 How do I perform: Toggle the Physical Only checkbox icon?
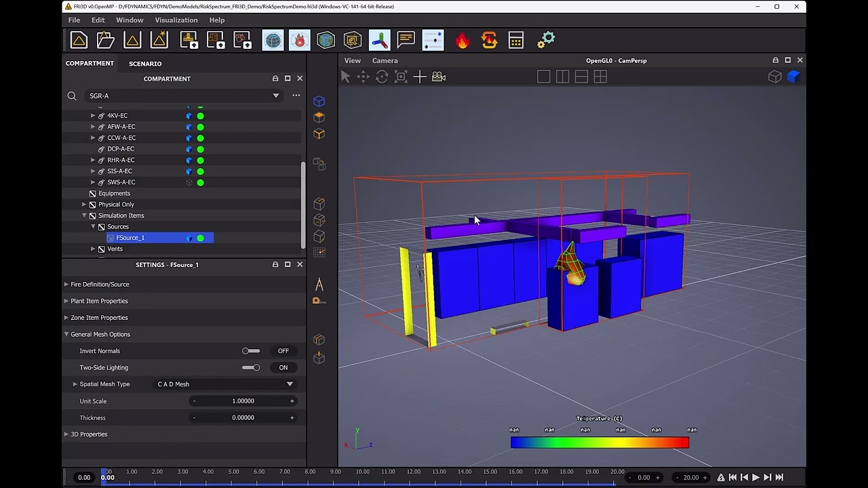click(x=93, y=205)
